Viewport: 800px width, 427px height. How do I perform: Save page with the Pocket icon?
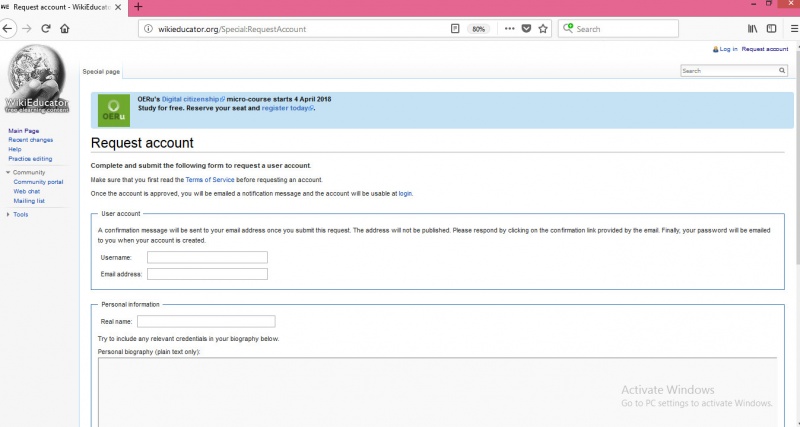(526, 29)
